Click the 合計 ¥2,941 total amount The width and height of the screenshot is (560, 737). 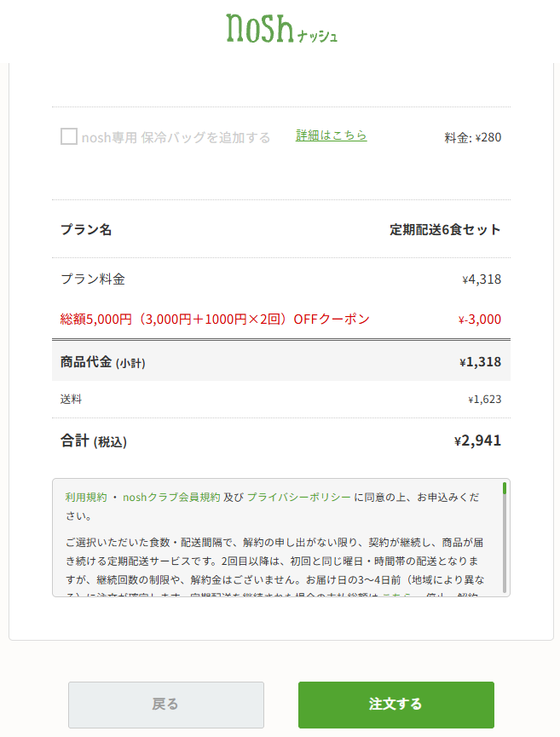[477, 440]
